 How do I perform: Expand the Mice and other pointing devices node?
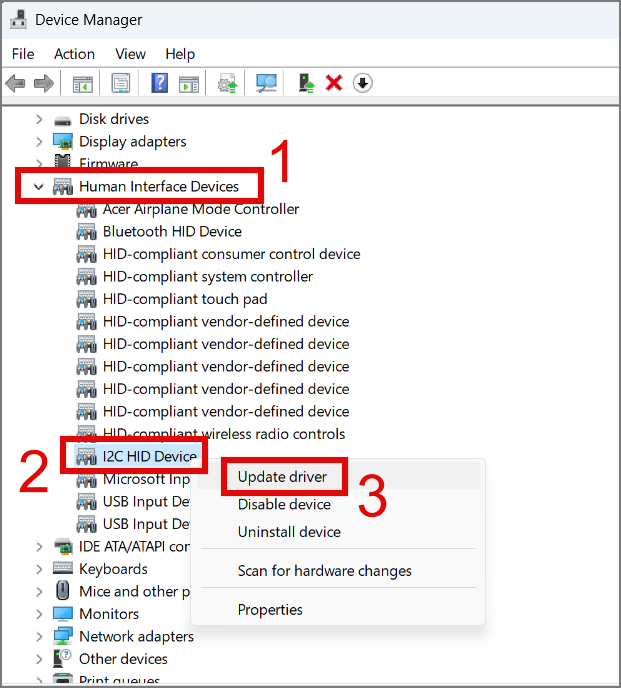click(39, 591)
